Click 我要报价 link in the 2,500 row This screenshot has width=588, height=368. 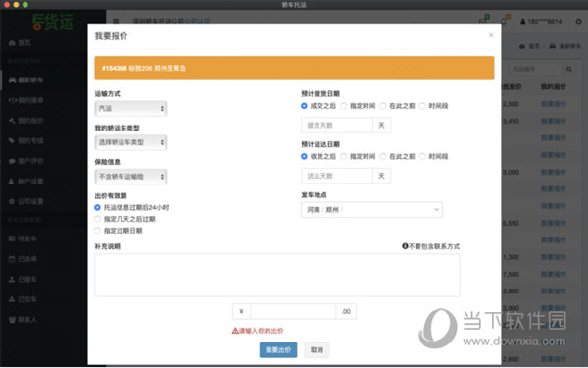click(x=554, y=104)
